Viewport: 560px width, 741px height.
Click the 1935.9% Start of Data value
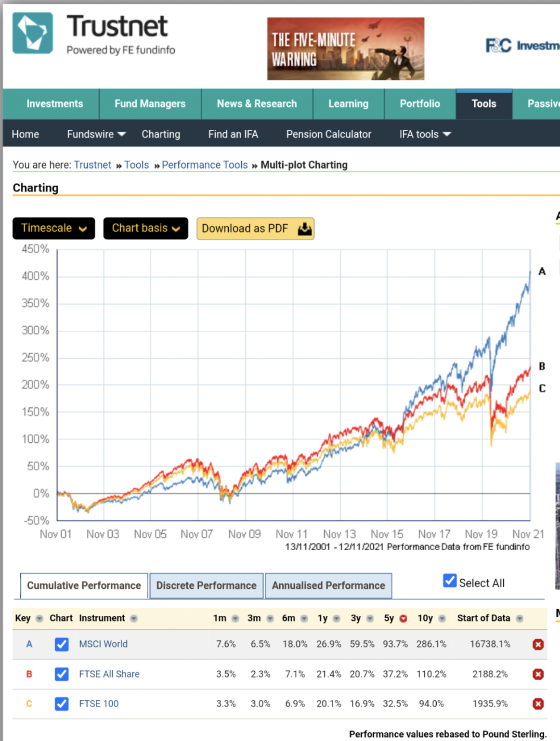tap(490, 704)
